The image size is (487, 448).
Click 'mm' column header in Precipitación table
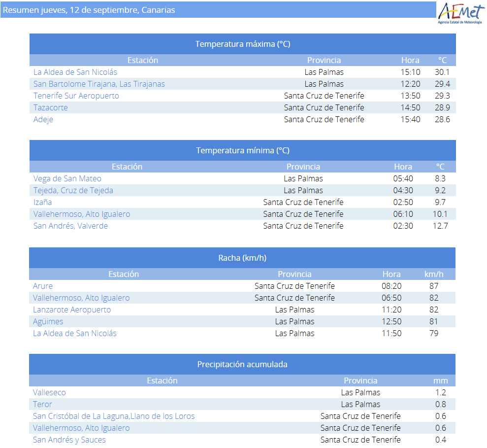pyautogui.click(x=440, y=380)
